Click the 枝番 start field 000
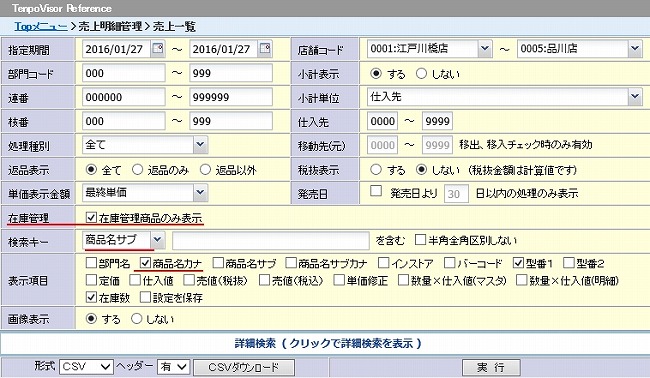Image resolution: width=650 pixels, height=378 pixels. (124, 121)
